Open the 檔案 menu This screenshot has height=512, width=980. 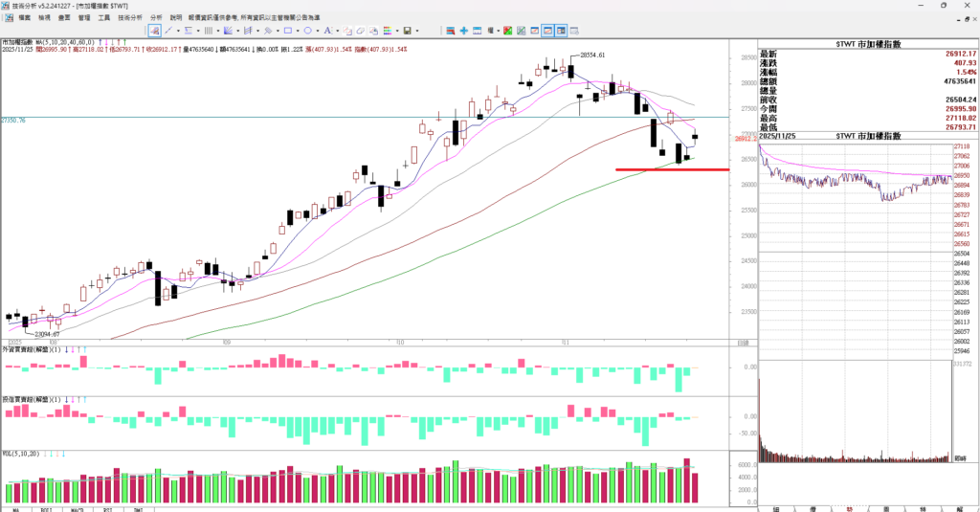click(24, 17)
